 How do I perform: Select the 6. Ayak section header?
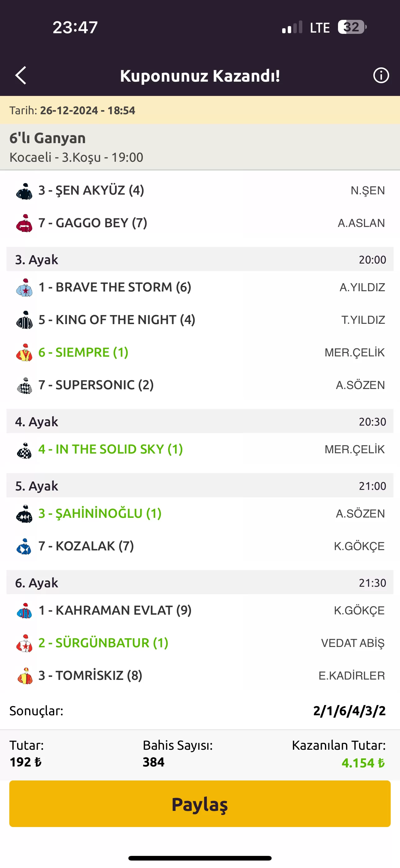(x=200, y=583)
